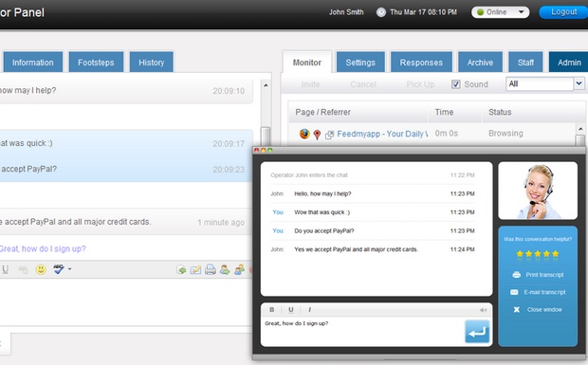The width and height of the screenshot is (588, 365).
Task: Click 'Operator John enters the chat' line
Action: [309, 175]
